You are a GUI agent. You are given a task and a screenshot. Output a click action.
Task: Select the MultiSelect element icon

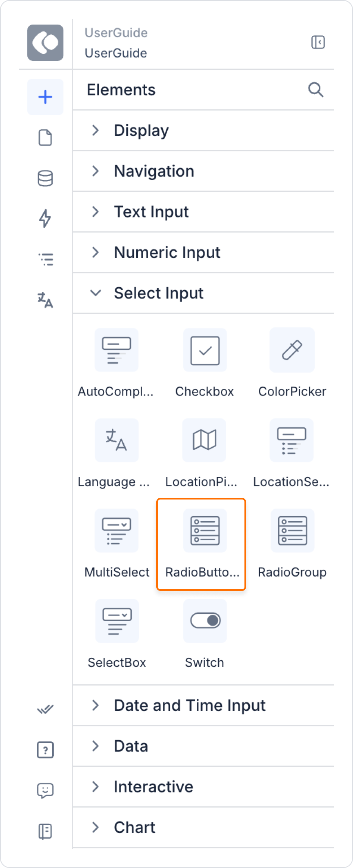[117, 531]
